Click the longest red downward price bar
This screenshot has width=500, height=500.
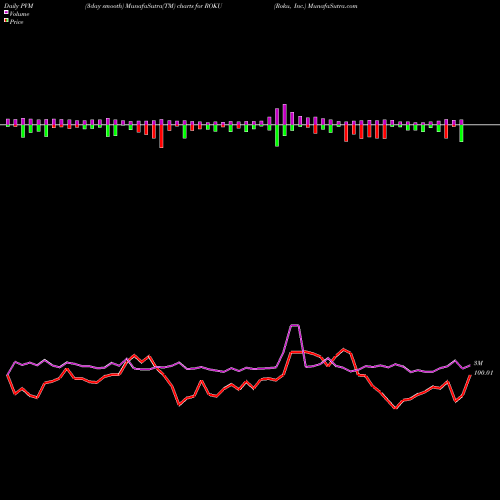tap(161, 136)
